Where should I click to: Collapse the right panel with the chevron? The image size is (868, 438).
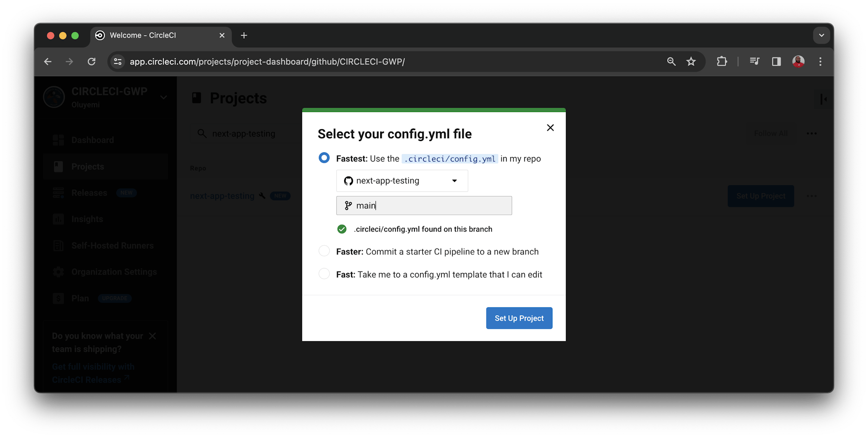(x=824, y=99)
